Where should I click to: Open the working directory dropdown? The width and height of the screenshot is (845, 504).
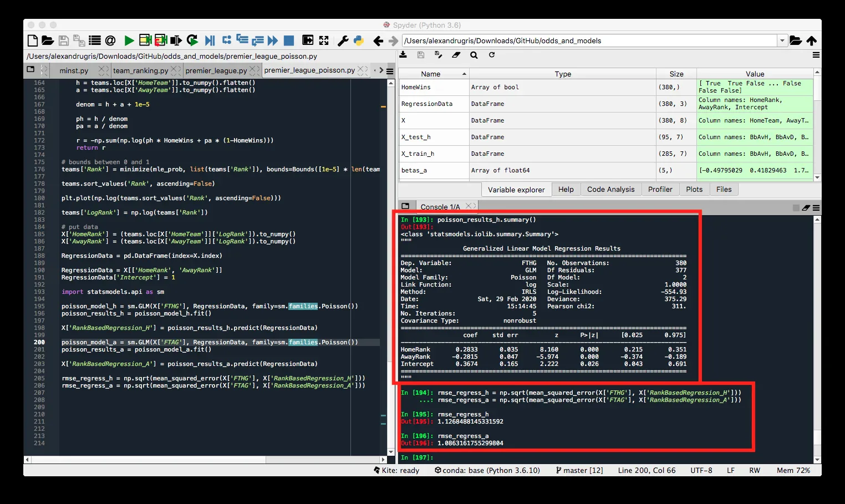(x=782, y=40)
